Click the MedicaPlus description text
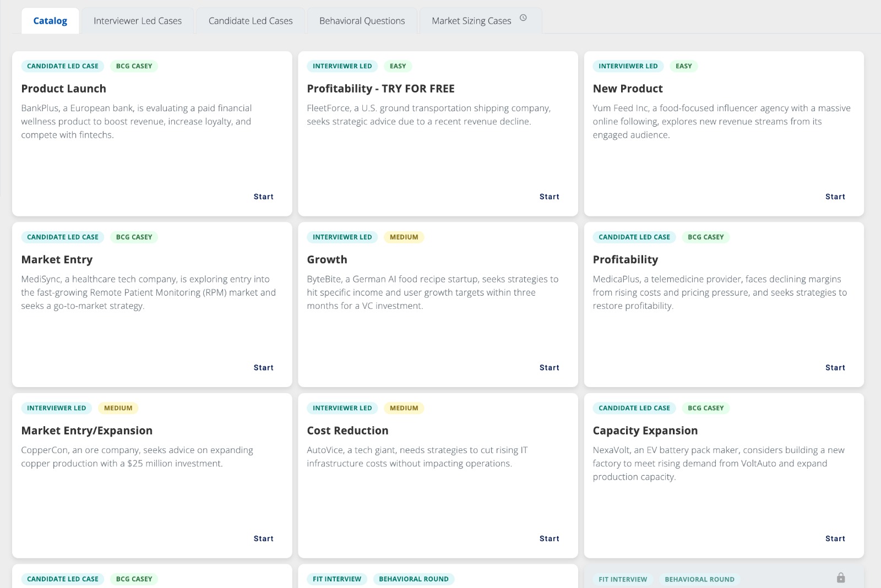 coord(720,293)
